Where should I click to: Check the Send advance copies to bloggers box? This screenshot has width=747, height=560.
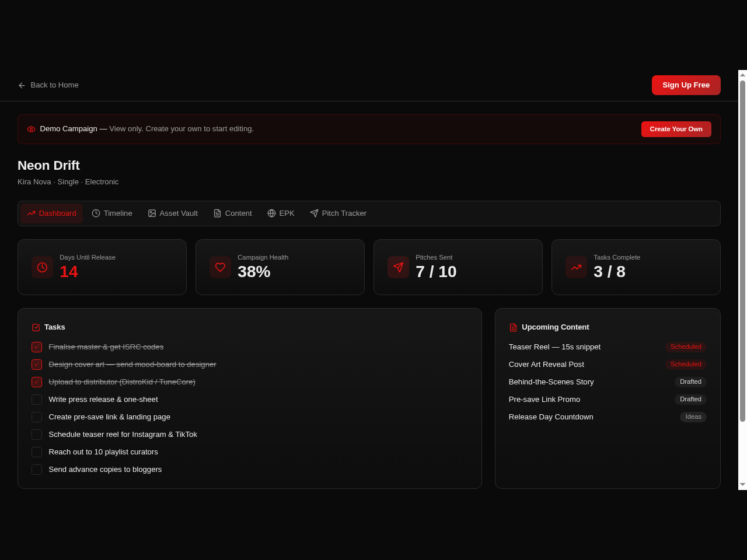coord(37,470)
